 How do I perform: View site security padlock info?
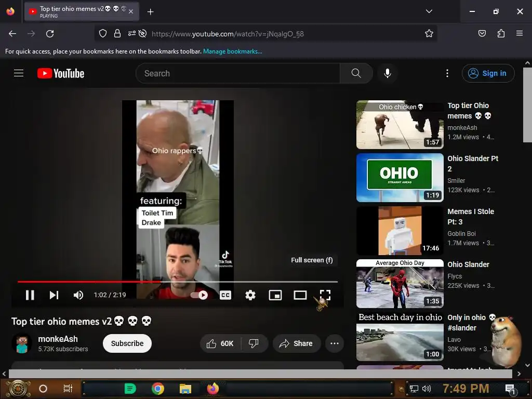tap(117, 33)
